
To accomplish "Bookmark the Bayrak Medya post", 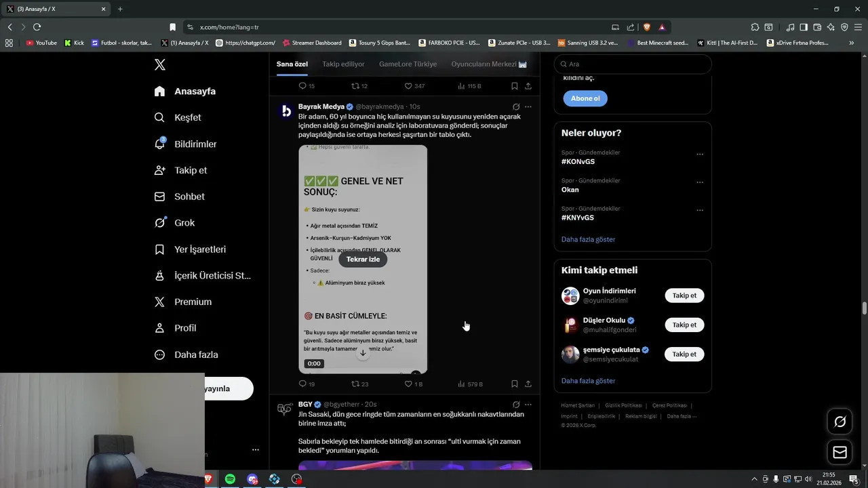I will point(515,384).
